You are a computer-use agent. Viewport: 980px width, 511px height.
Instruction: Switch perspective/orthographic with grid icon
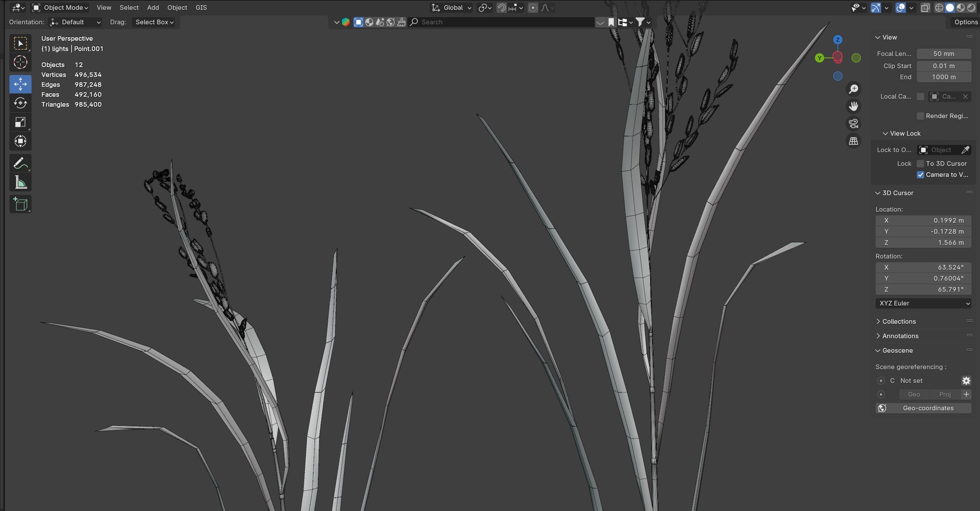coord(853,141)
